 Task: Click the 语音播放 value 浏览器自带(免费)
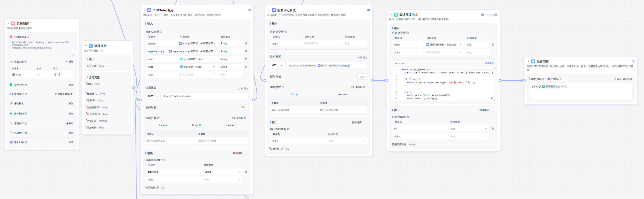click(64, 94)
